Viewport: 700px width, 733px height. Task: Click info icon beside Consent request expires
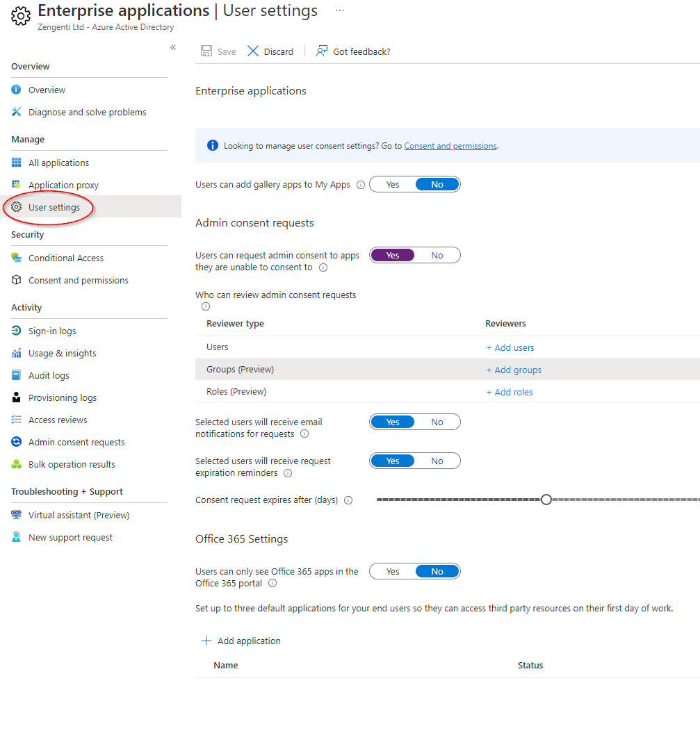[348, 500]
